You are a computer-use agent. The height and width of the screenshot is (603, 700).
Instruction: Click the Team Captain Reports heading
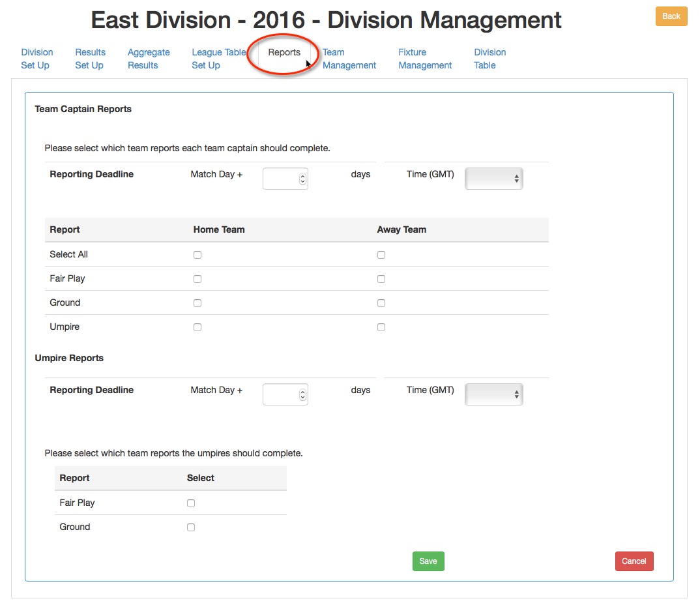coord(83,109)
